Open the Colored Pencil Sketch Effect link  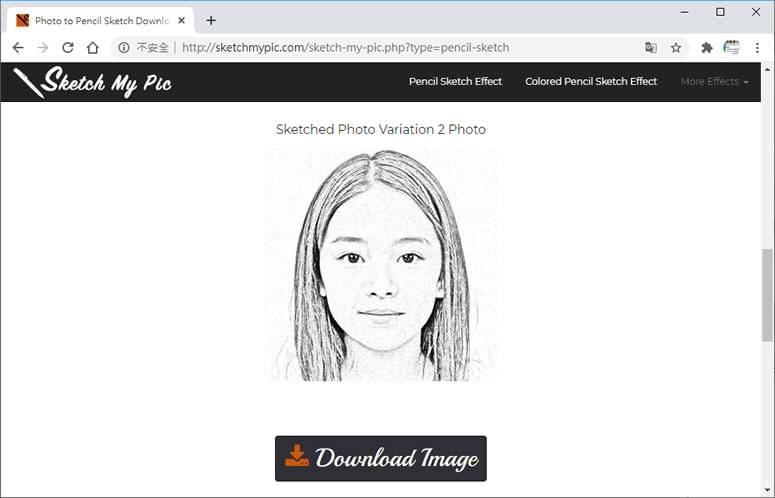coord(591,82)
